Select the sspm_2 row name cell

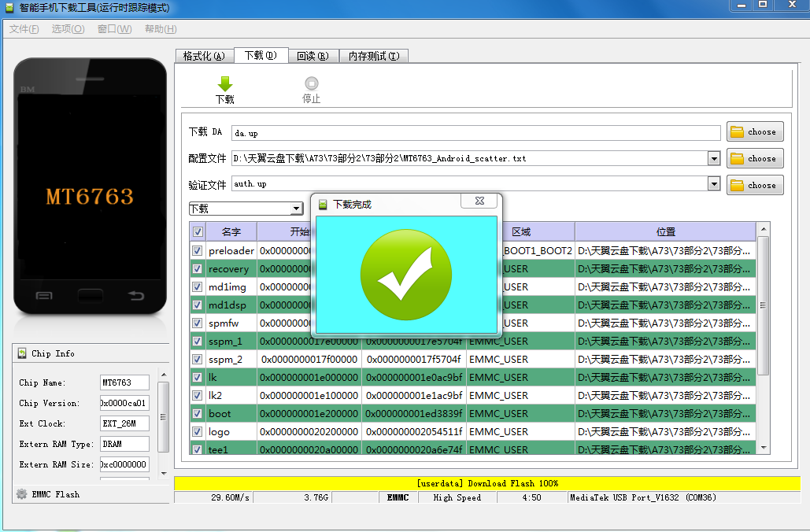[x=231, y=359]
